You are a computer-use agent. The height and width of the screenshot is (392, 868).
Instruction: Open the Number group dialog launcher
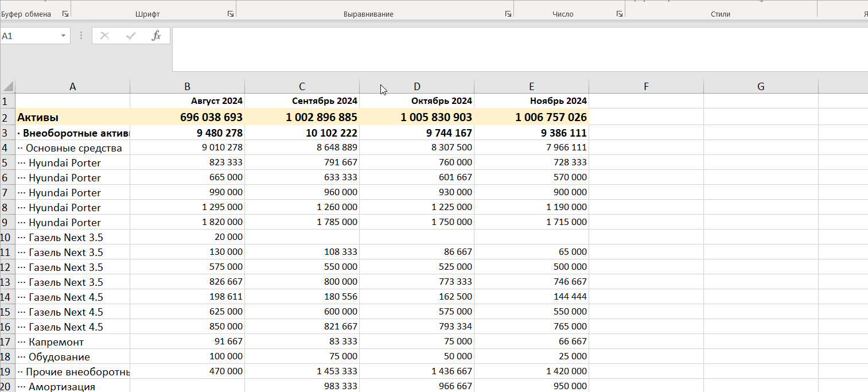(620, 14)
